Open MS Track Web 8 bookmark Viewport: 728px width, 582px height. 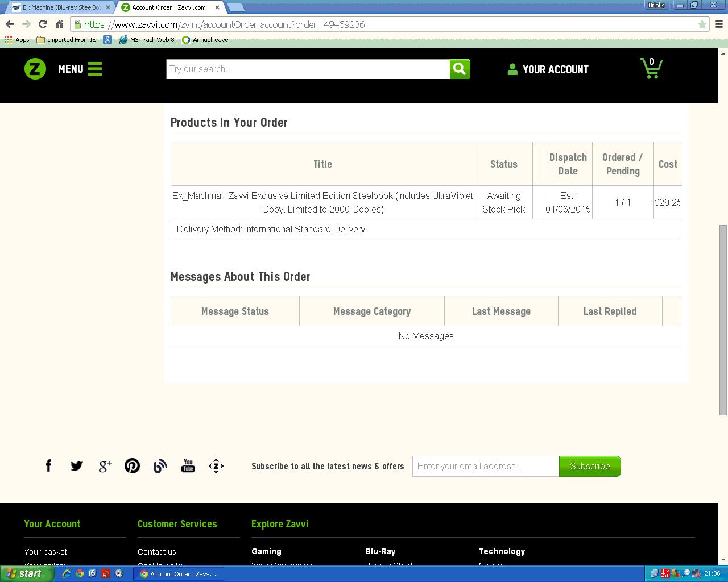(147, 40)
